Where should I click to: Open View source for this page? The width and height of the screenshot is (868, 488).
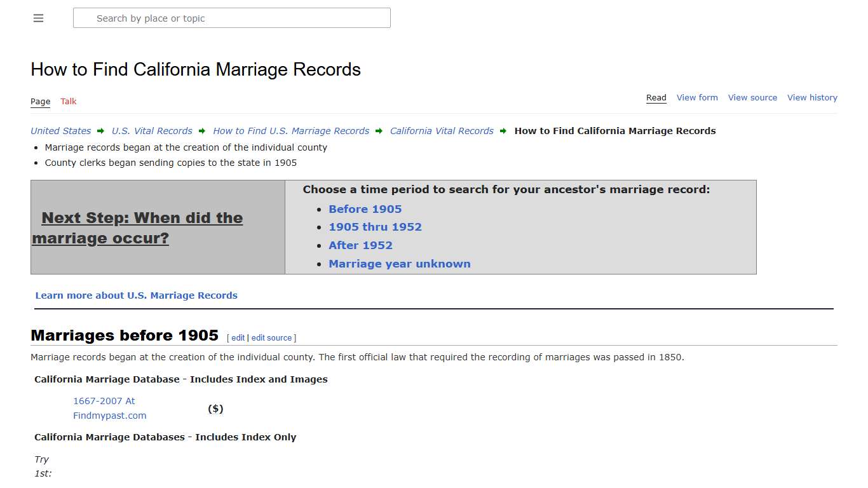tap(752, 97)
